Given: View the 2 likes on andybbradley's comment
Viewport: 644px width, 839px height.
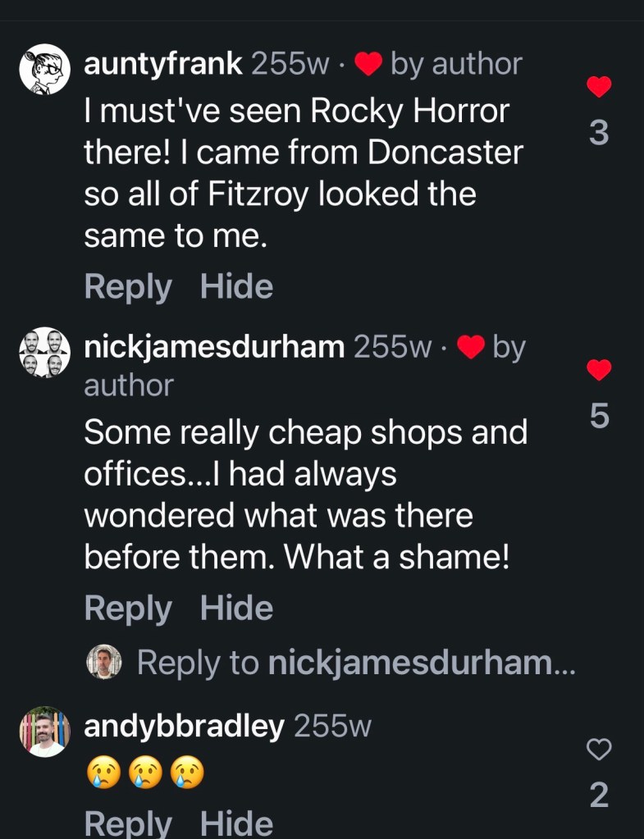Looking at the screenshot, I should point(600,795).
